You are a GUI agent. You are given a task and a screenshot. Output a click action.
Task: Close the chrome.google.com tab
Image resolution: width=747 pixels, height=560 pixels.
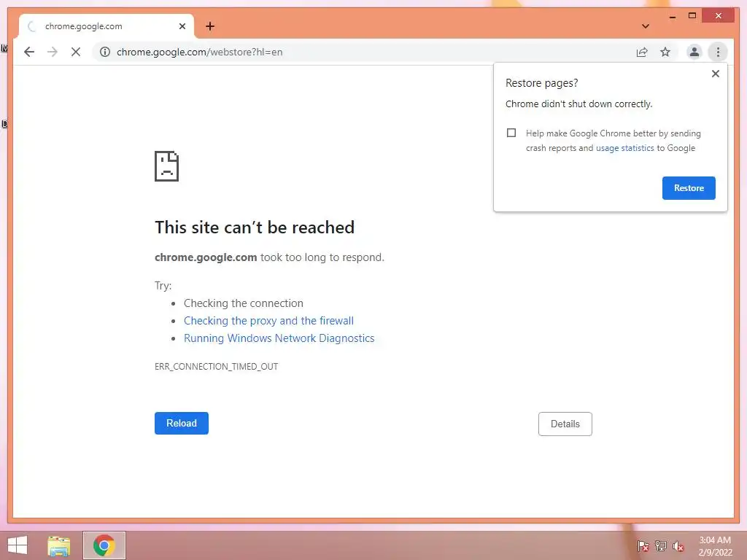click(182, 27)
